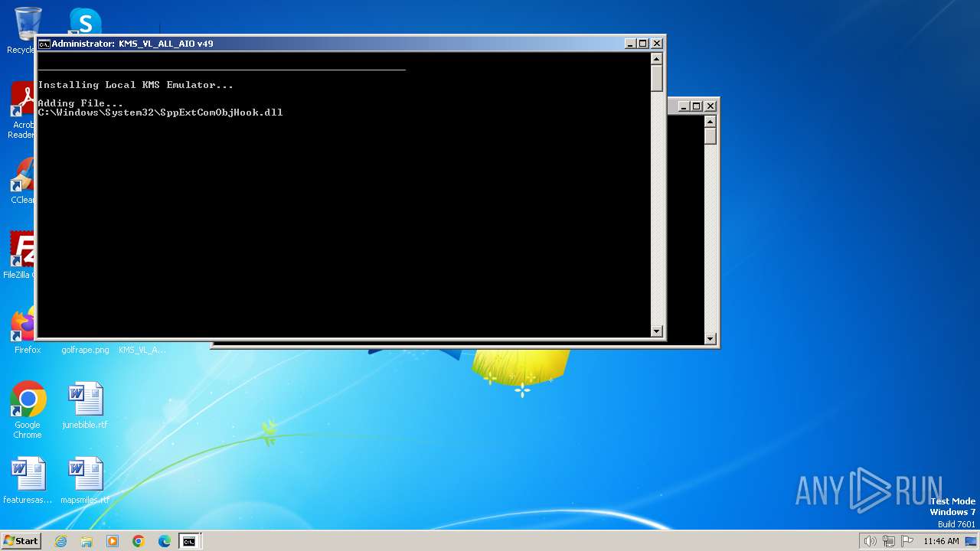Screen dimensions: 980x551
Task: Click the Start button
Action: click(21, 541)
